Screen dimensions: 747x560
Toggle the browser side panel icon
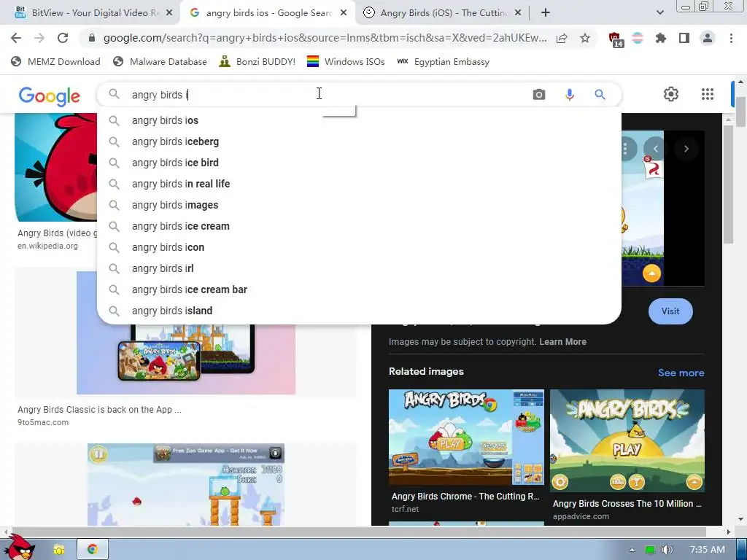pyautogui.click(x=684, y=38)
